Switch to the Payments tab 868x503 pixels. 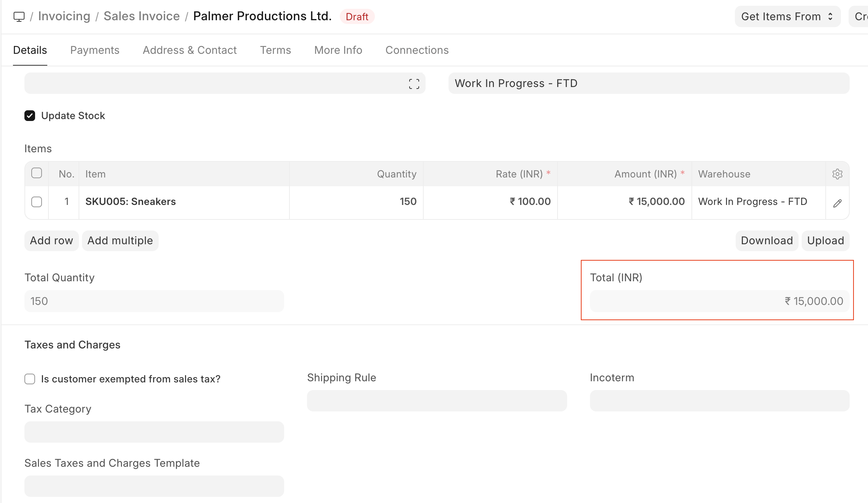95,50
